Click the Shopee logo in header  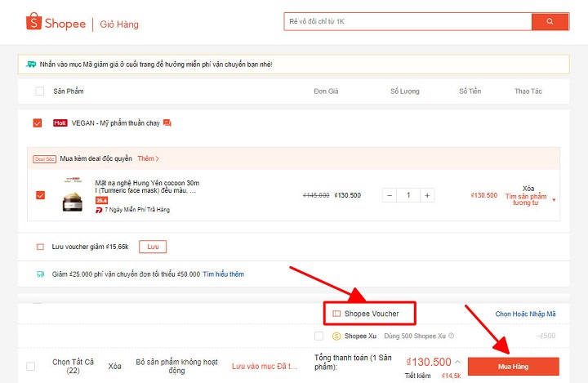pyautogui.click(x=56, y=23)
